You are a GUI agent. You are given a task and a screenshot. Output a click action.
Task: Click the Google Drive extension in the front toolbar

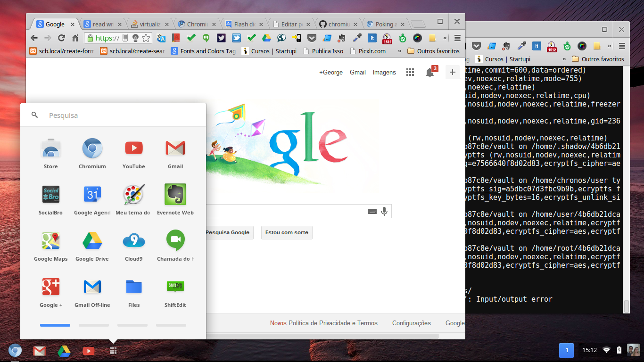(266, 38)
